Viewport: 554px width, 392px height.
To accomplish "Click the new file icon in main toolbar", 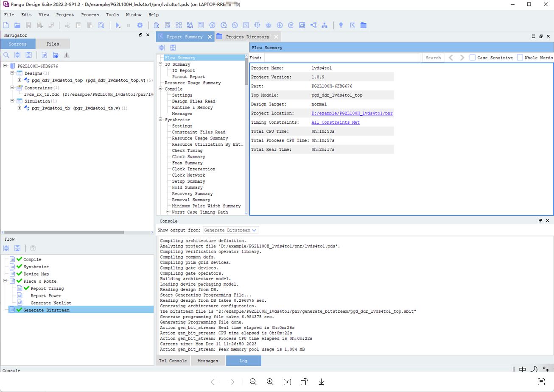I will [6, 25].
